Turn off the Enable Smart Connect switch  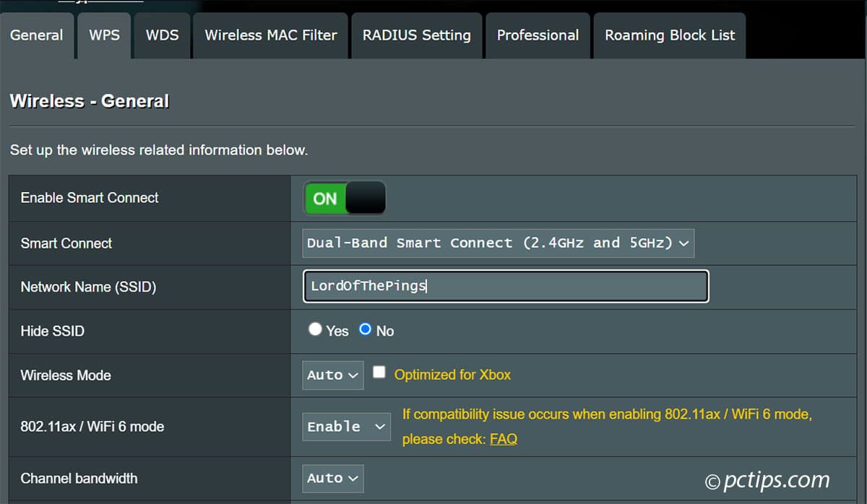[x=345, y=198]
